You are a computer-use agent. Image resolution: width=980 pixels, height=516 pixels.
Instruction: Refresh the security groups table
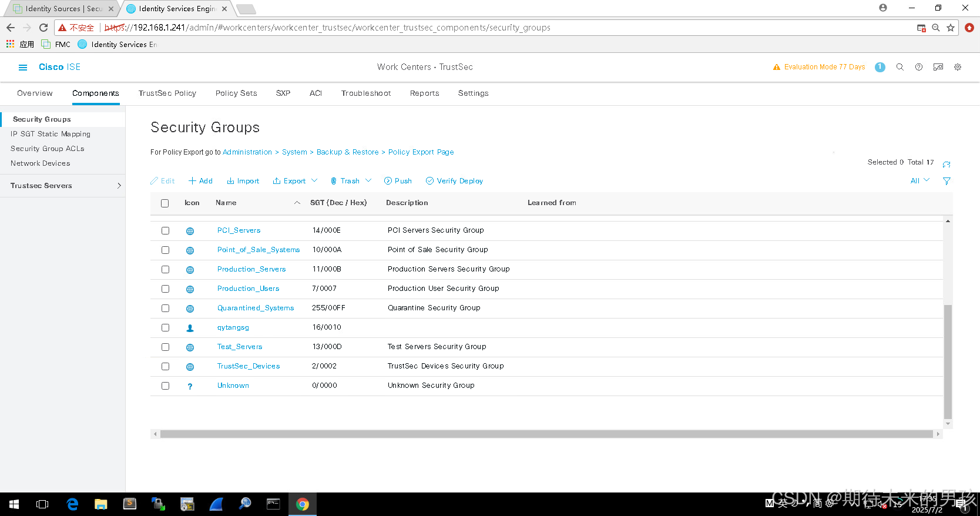tap(947, 164)
